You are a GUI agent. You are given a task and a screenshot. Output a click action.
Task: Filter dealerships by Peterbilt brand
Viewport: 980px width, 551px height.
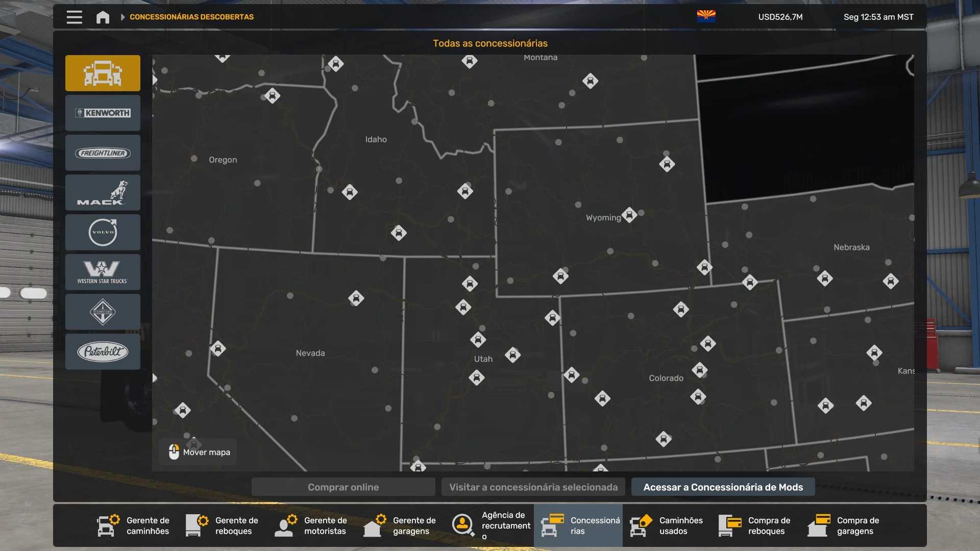[x=103, y=352]
